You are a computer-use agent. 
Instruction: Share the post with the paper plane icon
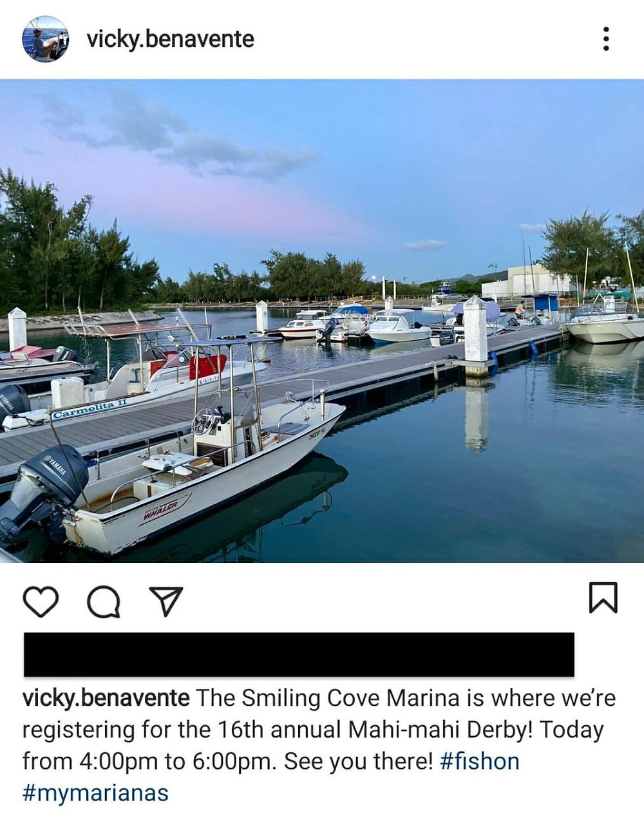pos(166,601)
